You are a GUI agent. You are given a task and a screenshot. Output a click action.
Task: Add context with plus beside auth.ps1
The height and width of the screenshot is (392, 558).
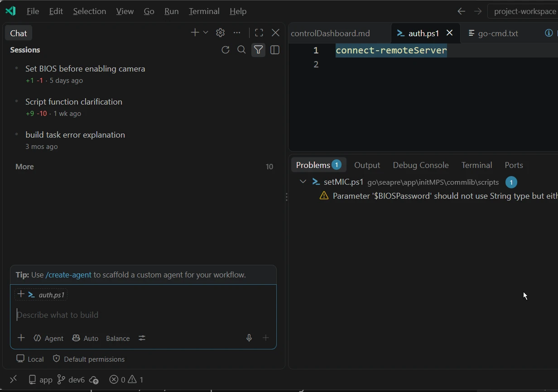pyautogui.click(x=21, y=295)
